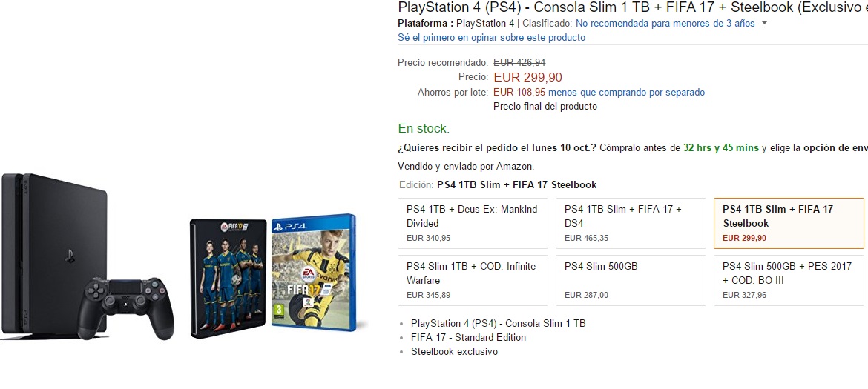Click the FIFA 17 PS4 game cover
This screenshot has height=389, width=868.
[313, 271]
